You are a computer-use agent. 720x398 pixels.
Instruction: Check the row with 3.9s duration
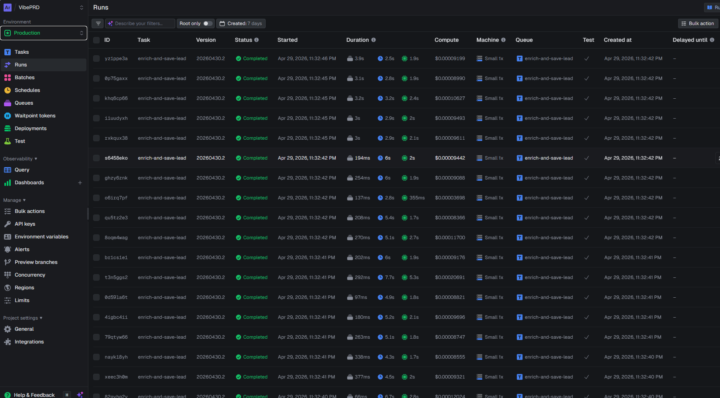96,59
